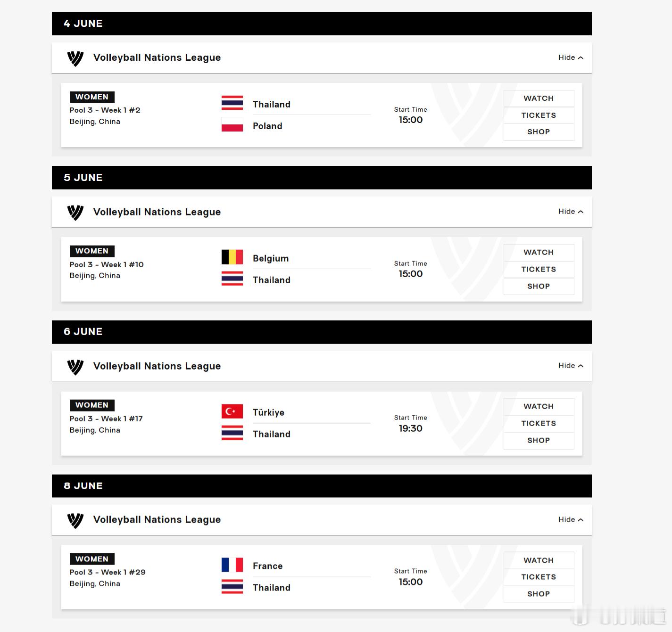
Task: Watch the France vs Thailand match
Action: pos(539,560)
